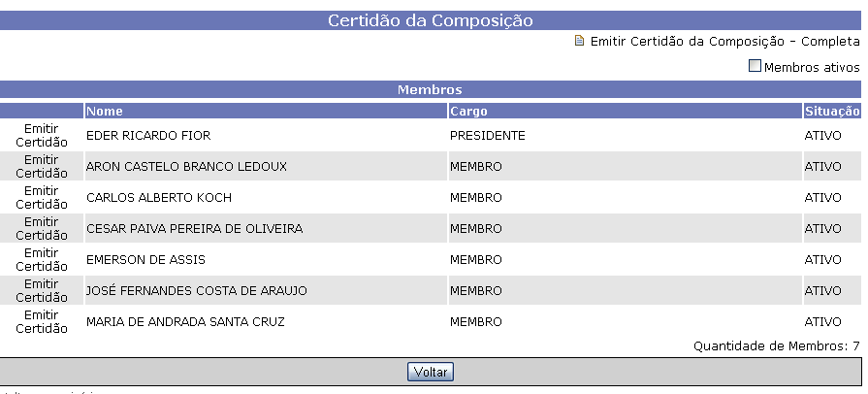Click the Membros section header
Viewport: 868px width, 394px height.
(x=430, y=90)
